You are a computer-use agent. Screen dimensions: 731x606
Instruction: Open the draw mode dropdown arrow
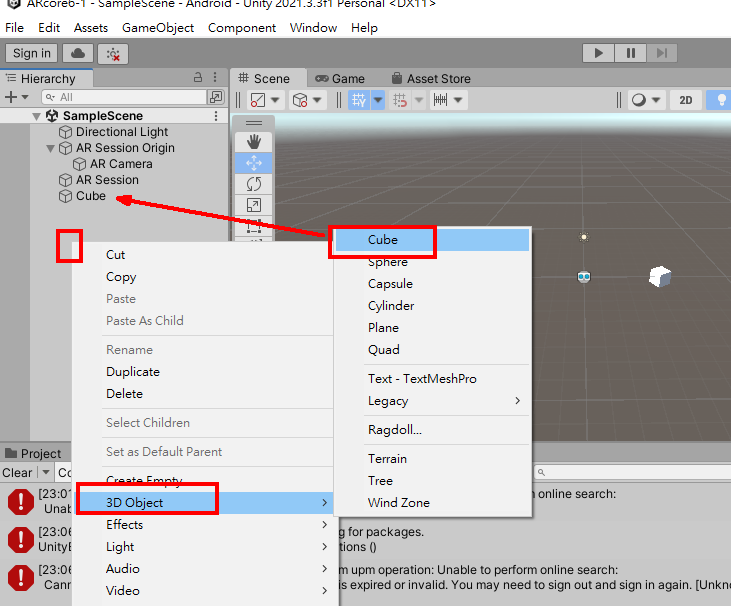point(656,100)
